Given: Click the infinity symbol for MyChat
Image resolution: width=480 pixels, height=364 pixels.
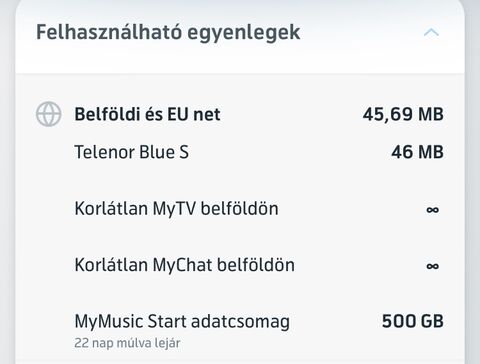Looking at the screenshot, I should 433,266.
